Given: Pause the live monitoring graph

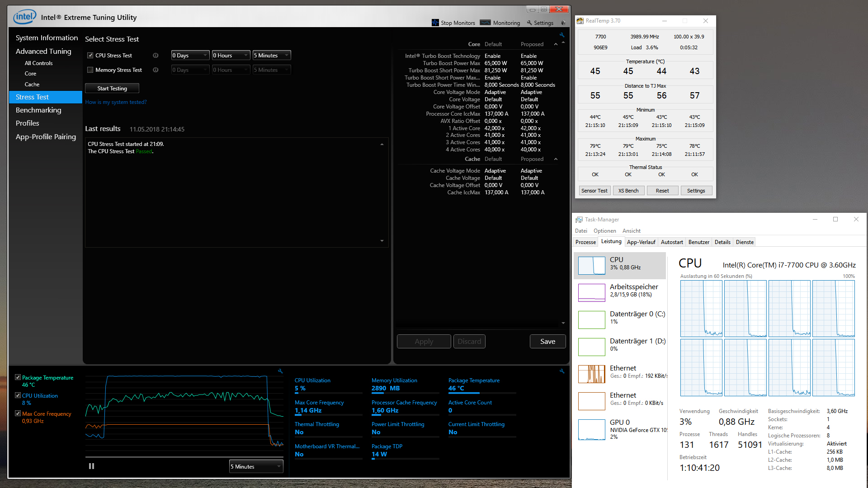Looking at the screenshot, I should [x=91, y=466].
